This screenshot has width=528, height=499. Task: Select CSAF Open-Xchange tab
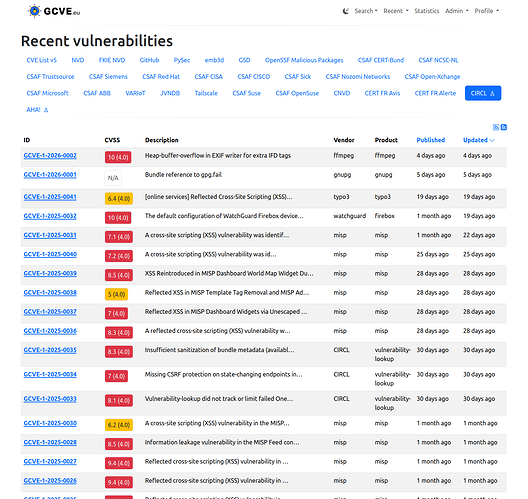pos(432,77)
